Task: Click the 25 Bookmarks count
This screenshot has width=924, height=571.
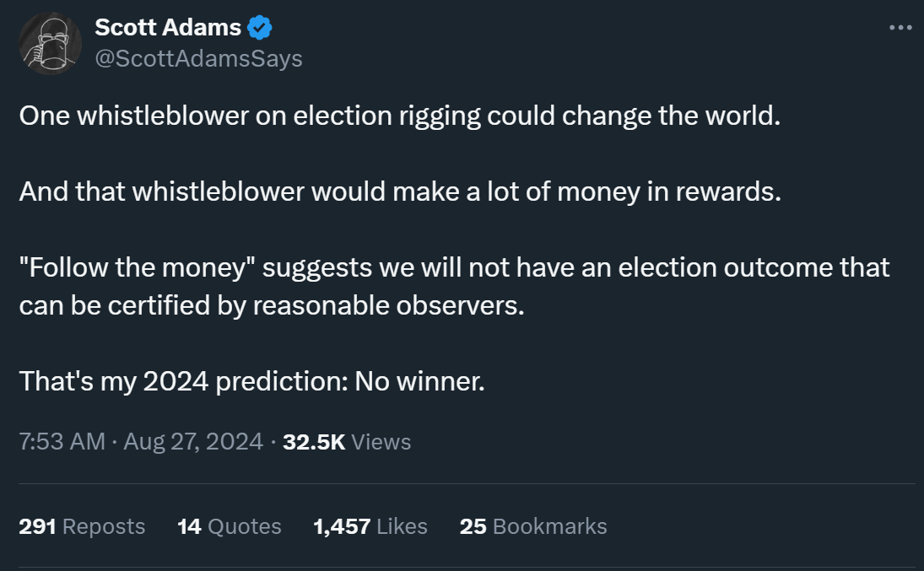Action: [533, 526]
